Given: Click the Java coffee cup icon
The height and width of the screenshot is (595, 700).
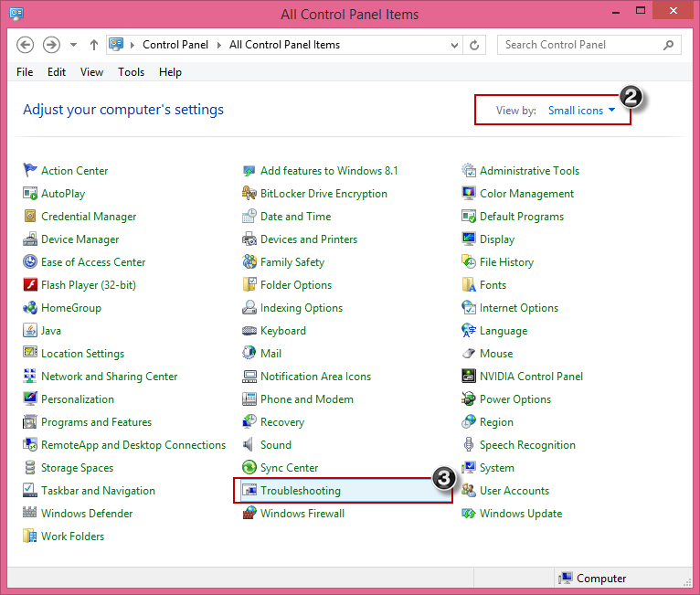Looking at the screenshot, I should pos(30,330).
